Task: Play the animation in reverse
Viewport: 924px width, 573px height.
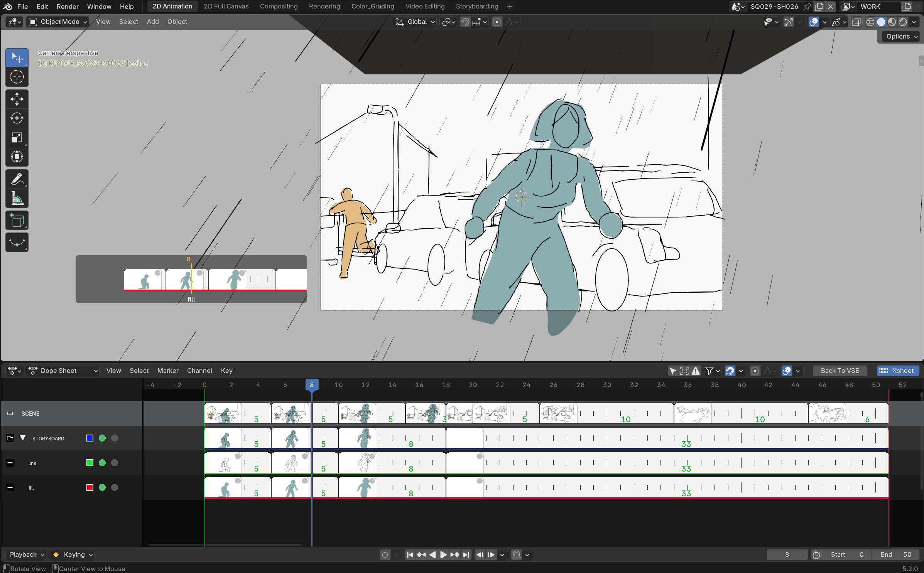Action: coord(432,554)
